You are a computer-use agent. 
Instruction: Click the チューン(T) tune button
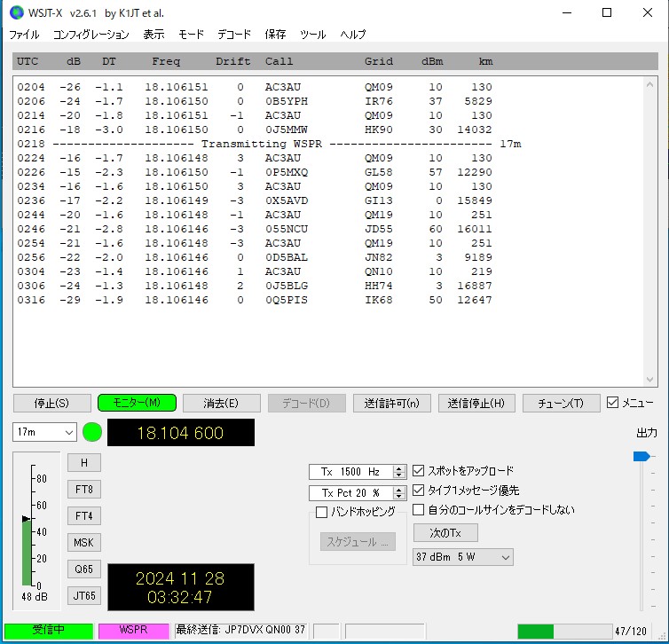pyautogui.click(x=561, y=403)
